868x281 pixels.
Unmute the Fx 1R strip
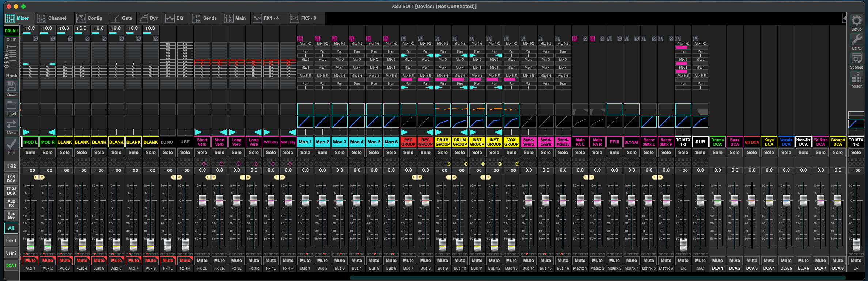(185, 261)
